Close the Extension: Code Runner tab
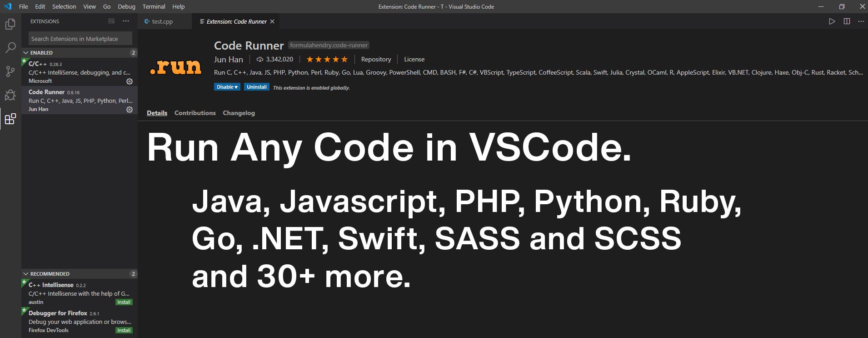The width and height of the screenshot is (868, 338). (x=272, y=21)
